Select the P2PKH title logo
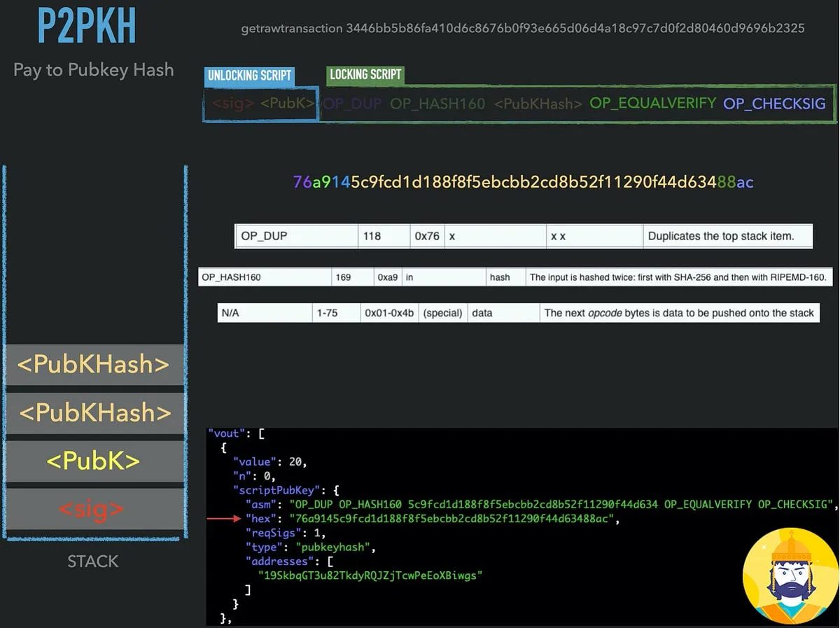The image size is (840, 628). [86, 26]
